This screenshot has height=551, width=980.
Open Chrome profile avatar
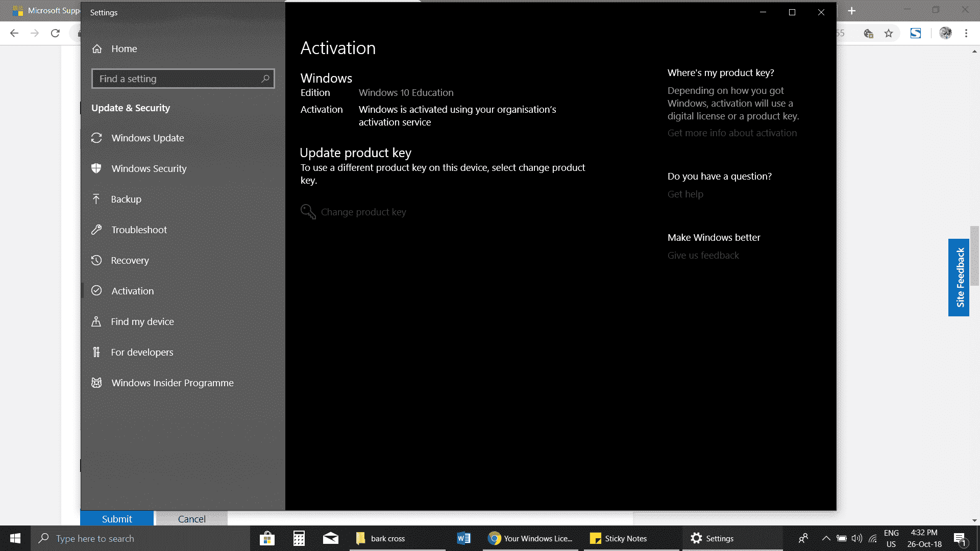coord(945,33)
